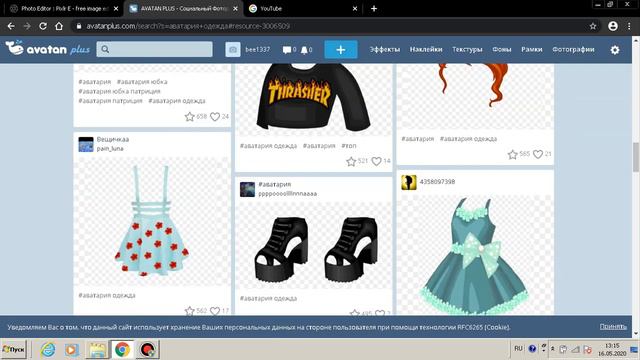Close the AVATAN PLUS browser tab
This screenshot has height=360, width=640.
[x=236, y=9]
